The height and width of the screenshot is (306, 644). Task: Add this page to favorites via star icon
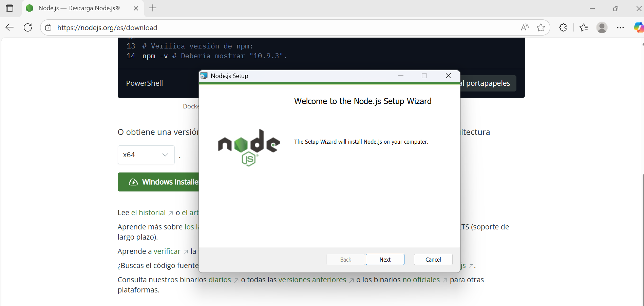(x=541, y=27)
